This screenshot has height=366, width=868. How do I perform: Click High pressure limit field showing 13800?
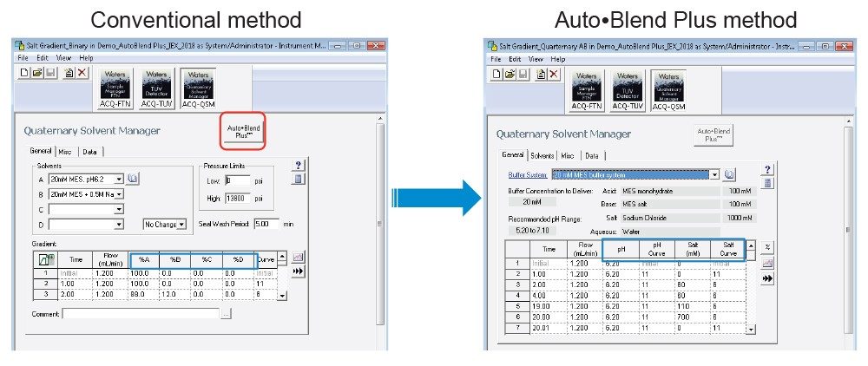[x=238, y=198]
